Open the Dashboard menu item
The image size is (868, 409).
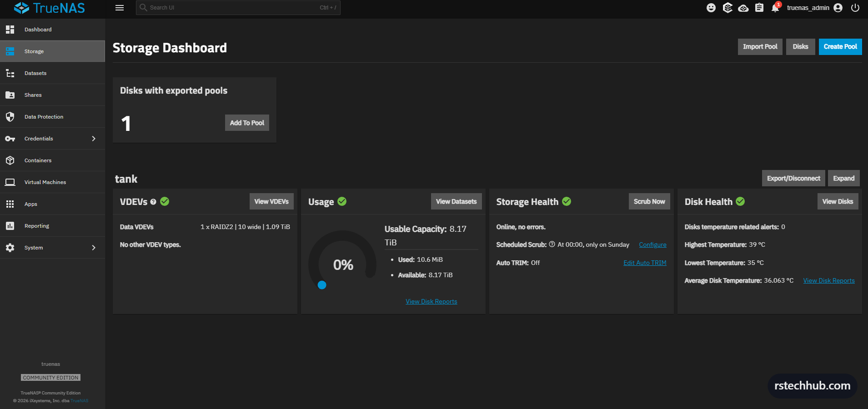click(52, 30)
